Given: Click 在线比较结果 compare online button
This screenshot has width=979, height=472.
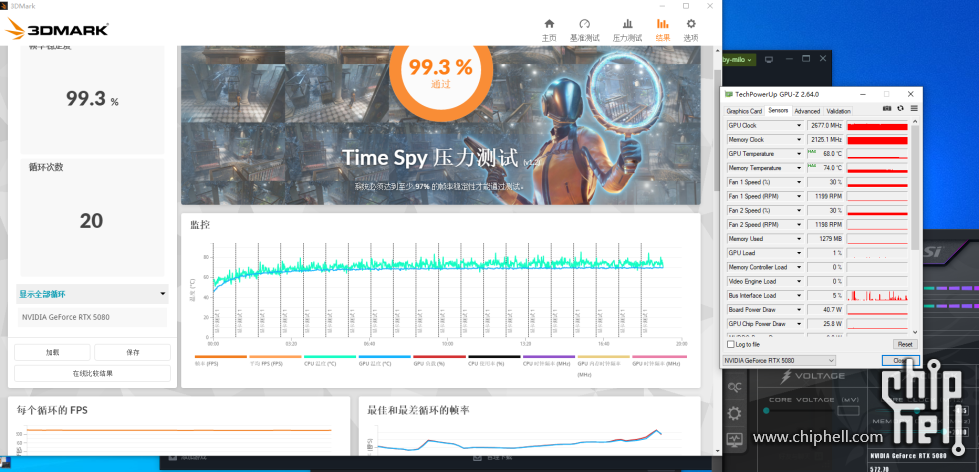Looking at the screenshot, I should click(92, 373).
